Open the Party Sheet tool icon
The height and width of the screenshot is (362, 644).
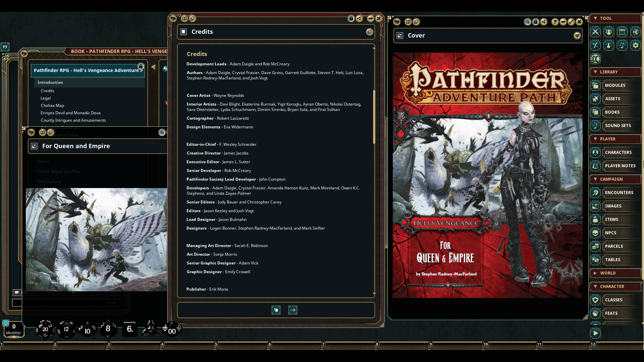click(x=608, y=32)
